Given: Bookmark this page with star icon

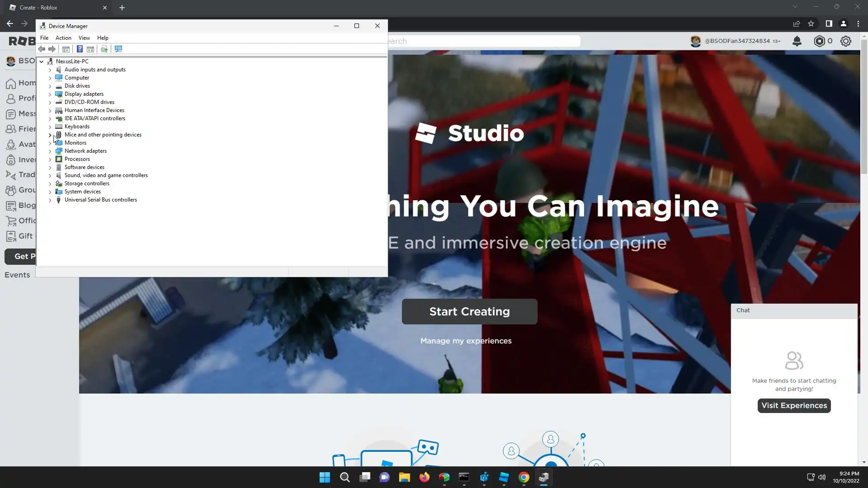Looking at the screenshot, I should tap(811, 23).
